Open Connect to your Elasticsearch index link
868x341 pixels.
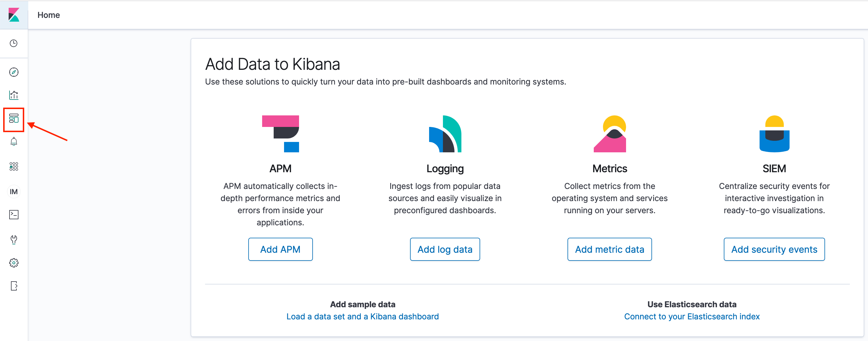click(x=692, y=316)
